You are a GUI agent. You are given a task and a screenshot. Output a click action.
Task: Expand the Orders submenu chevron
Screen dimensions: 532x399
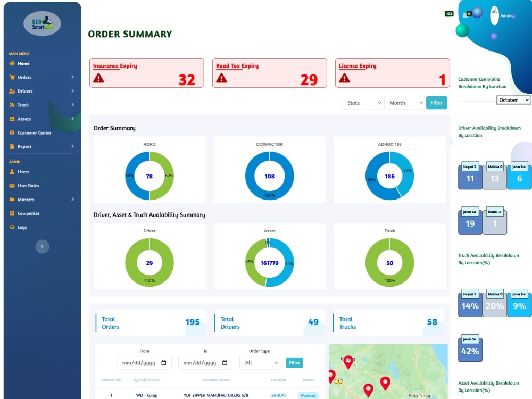point(72,77)
